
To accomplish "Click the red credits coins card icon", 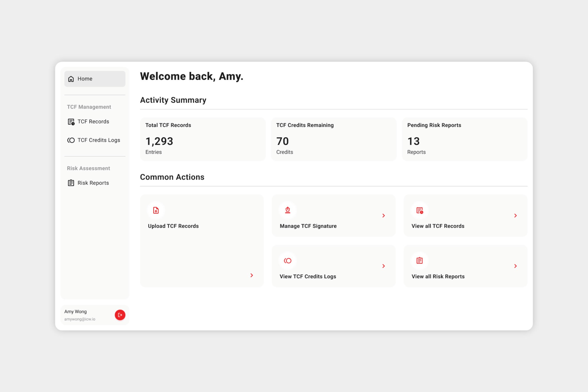I will point(288,261).
